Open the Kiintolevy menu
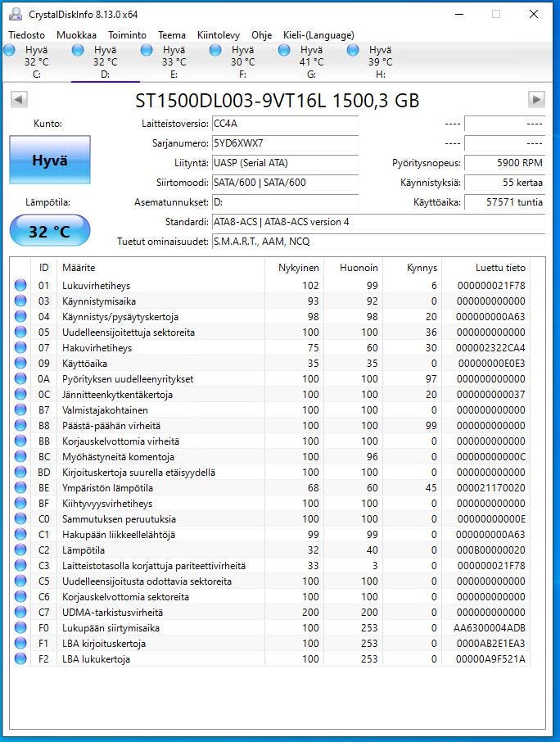The width and height of the screenshot is (560, 742). tap(218, 35)
